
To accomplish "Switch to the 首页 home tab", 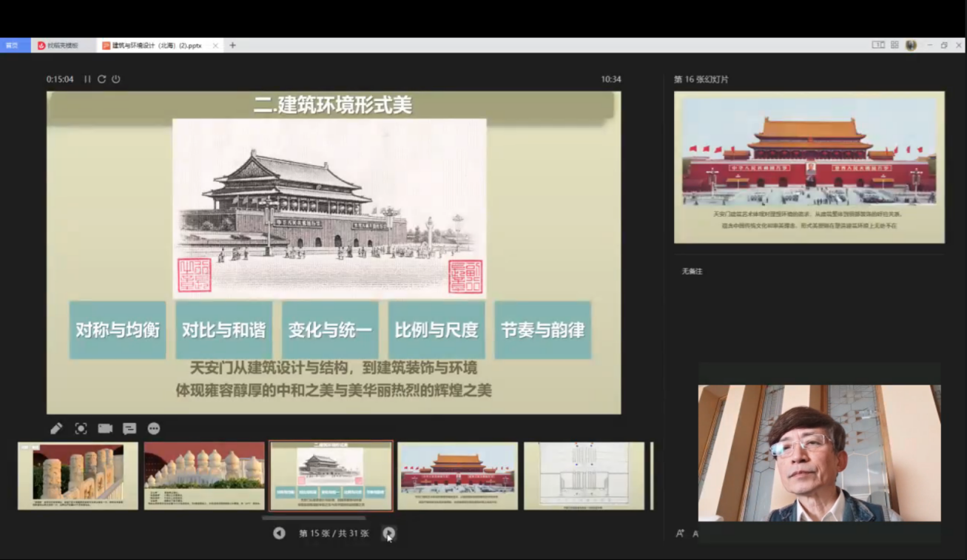I will coord(12,45).
